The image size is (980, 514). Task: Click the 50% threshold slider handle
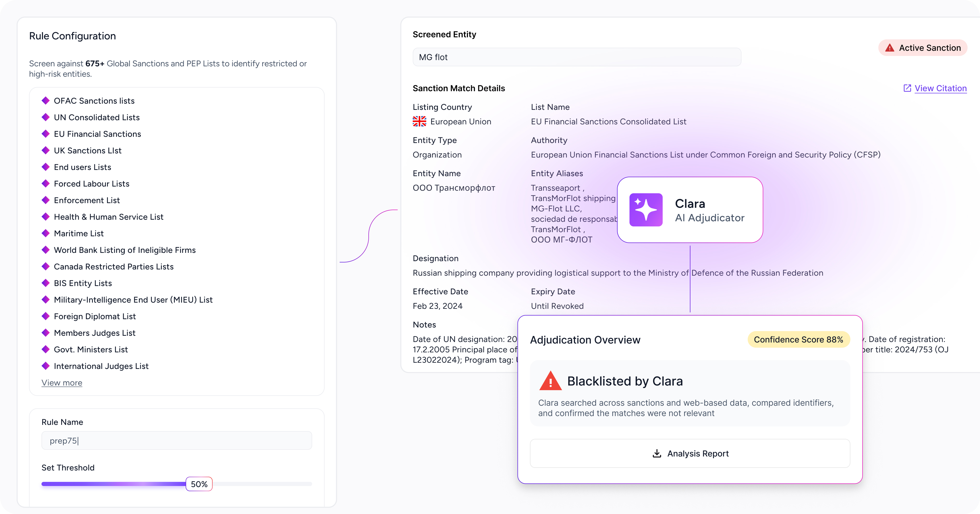click(x=199, y=484)
